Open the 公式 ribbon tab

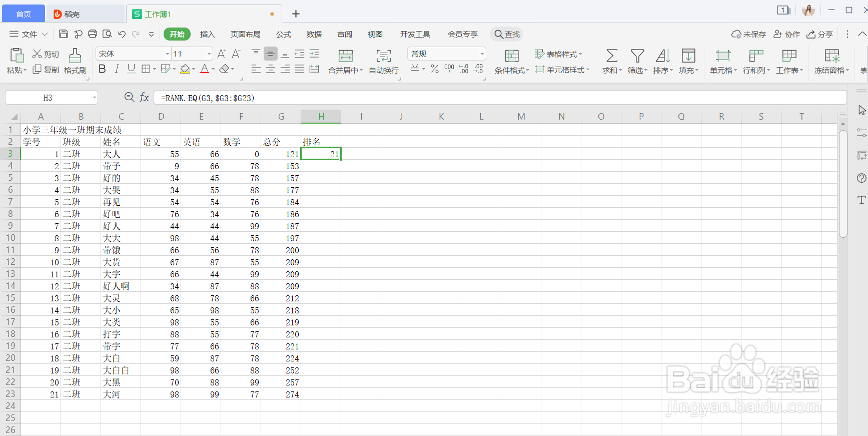283,34
